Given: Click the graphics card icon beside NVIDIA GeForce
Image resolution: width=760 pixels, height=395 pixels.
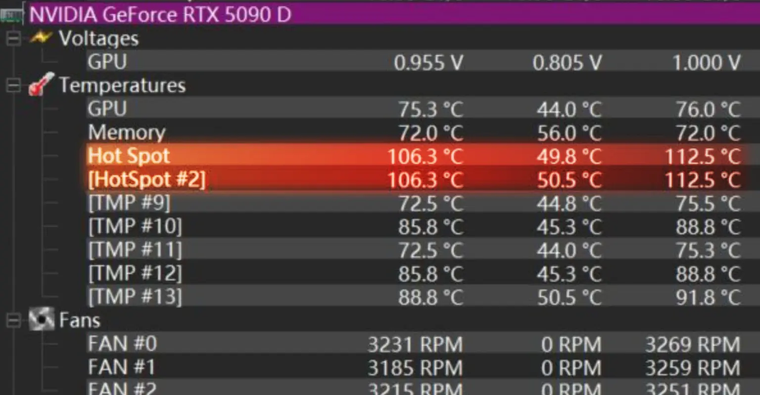Looking at the screenshot, I should coord(12,15).
